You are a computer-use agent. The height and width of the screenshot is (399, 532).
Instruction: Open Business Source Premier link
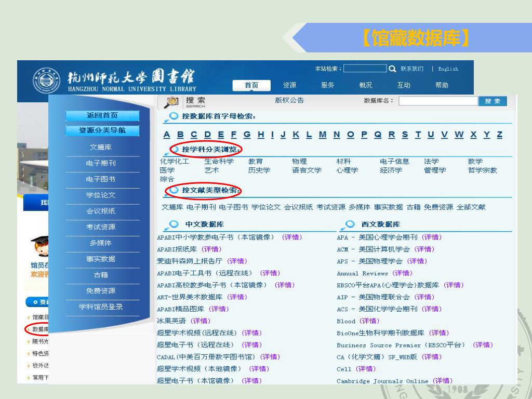click(401, 345)
